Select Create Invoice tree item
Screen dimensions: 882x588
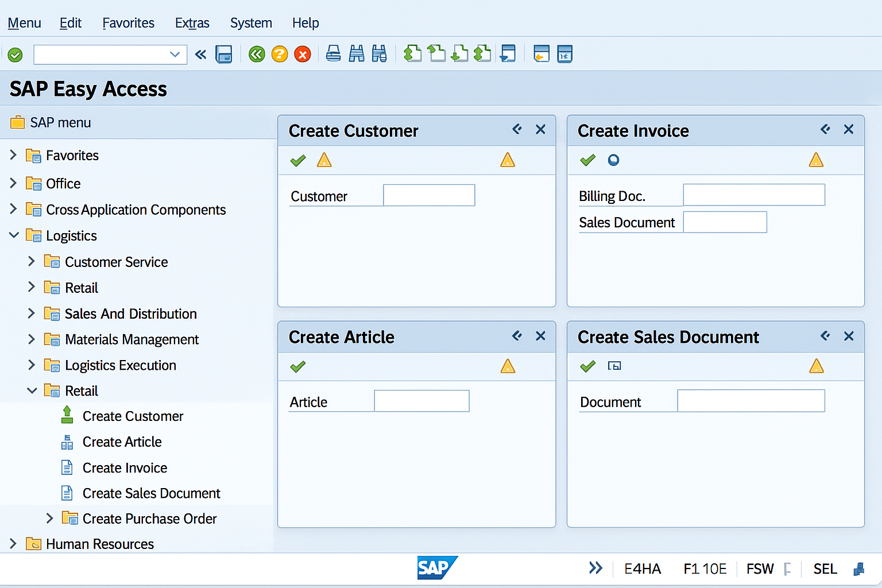pos(125,468)
